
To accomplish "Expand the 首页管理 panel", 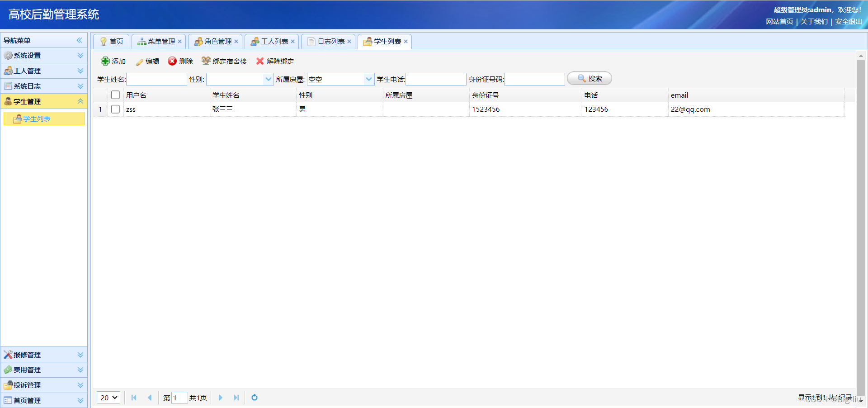I will [x=80, y=400].
